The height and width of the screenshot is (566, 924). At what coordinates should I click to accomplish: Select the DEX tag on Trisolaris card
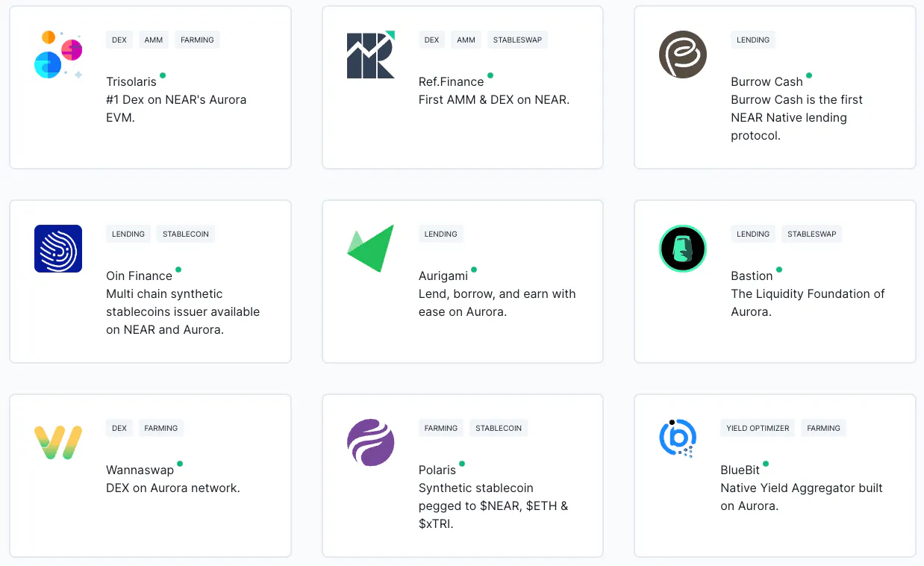point(119,40)
